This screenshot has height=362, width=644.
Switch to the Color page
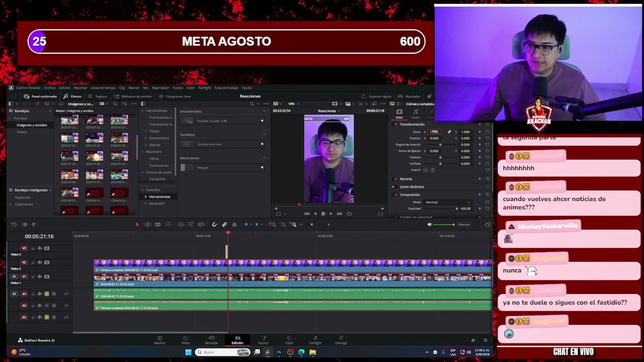coord(289,340)
